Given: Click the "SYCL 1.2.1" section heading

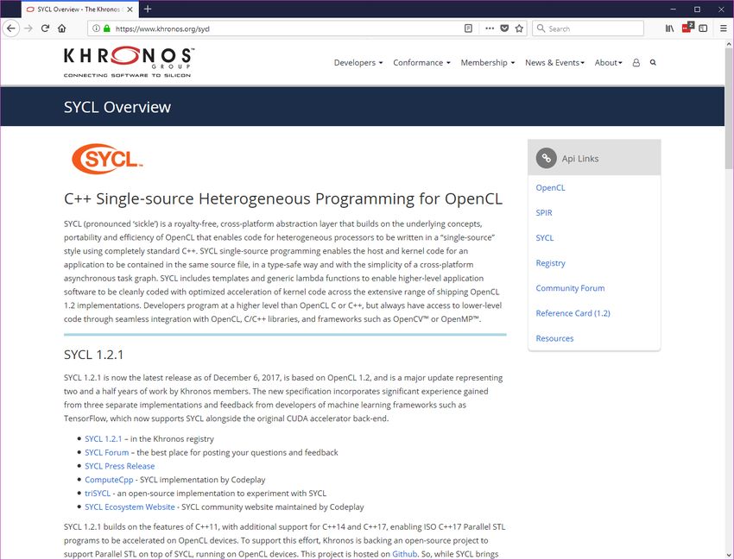Looking at the screenshot, I should 93,355.
